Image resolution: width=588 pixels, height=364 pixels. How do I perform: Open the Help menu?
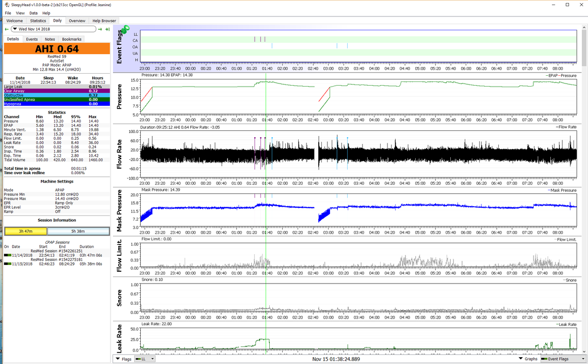(46, 13)
